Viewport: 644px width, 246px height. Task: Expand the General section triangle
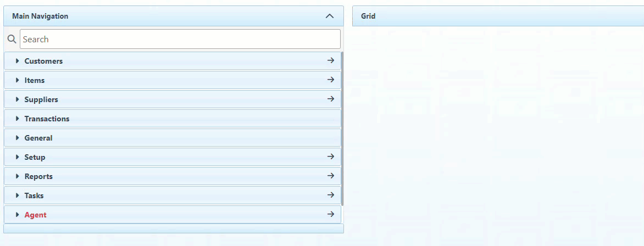click(x=18, y=138)
